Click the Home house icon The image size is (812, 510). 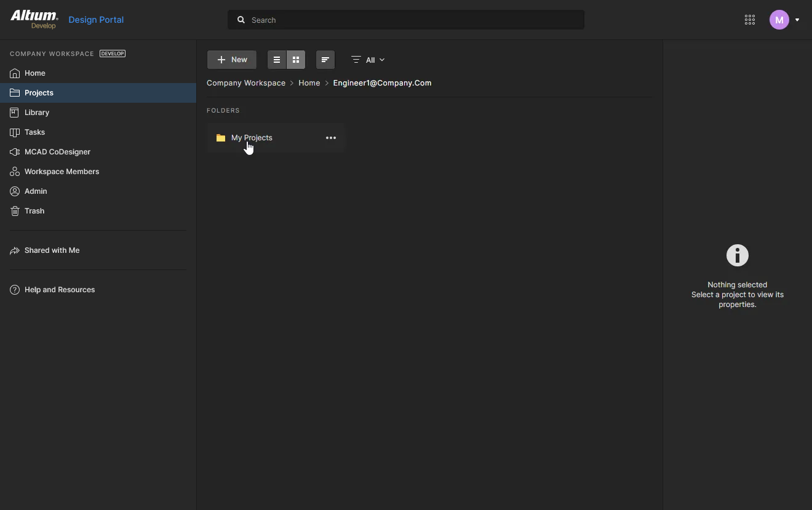pyautogui.click(x=15, y=73)
